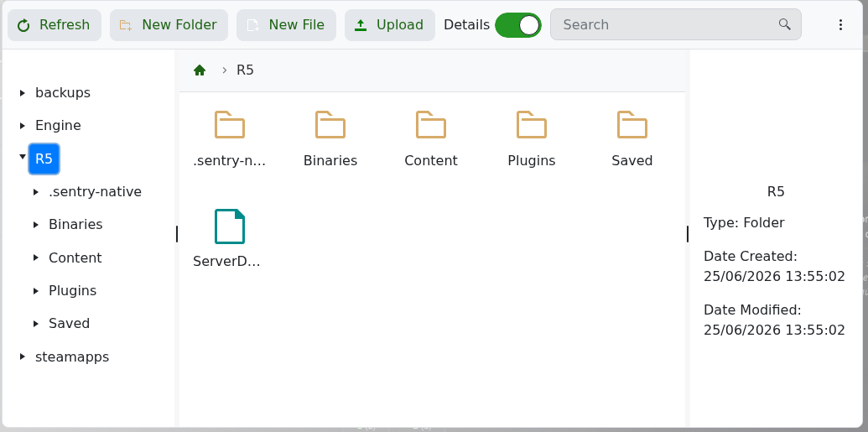Expand the steamapps tree node
Image resolution: width=868 pixels, height=432 pixels.
(22, 357)
